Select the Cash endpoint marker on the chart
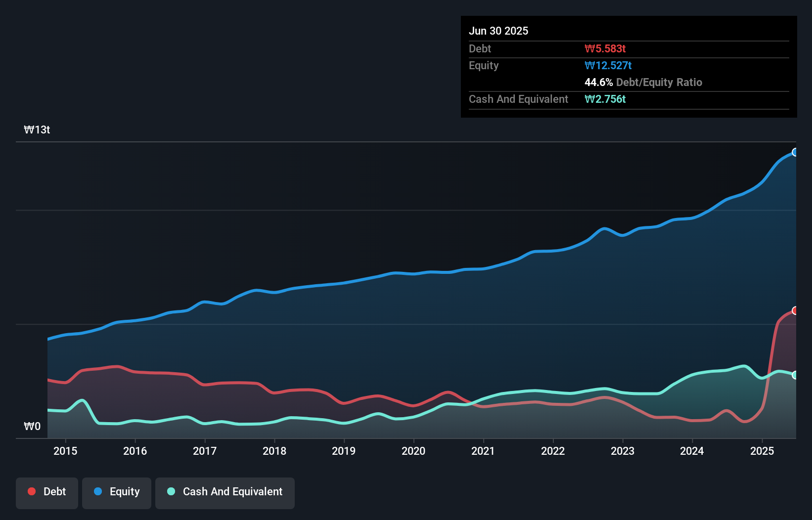This screenshot has height=520, width=812. 795,375
